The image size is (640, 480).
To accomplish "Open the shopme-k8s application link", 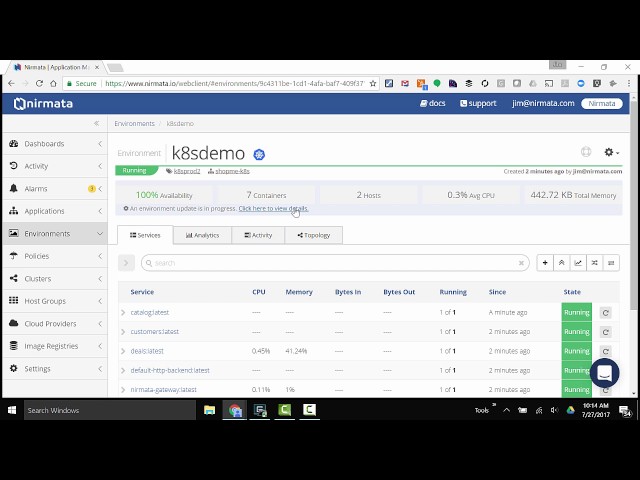I will coord(232,171).
